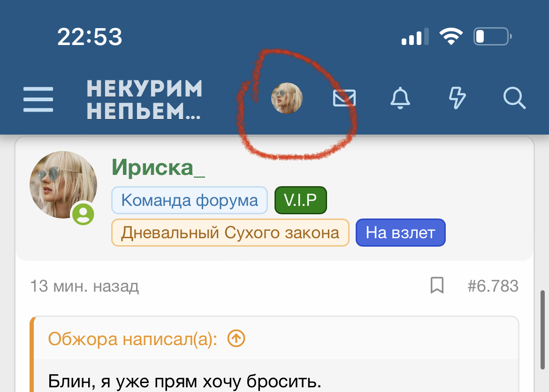Tap the lightning bolt what's new icon
The image size is (549, 392).
pos(457,98)
